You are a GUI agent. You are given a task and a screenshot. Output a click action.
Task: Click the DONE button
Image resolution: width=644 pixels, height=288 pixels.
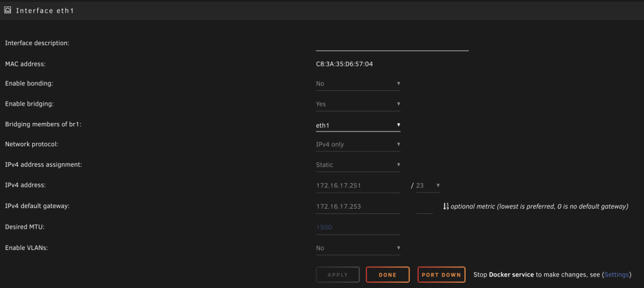click(388, 275)
